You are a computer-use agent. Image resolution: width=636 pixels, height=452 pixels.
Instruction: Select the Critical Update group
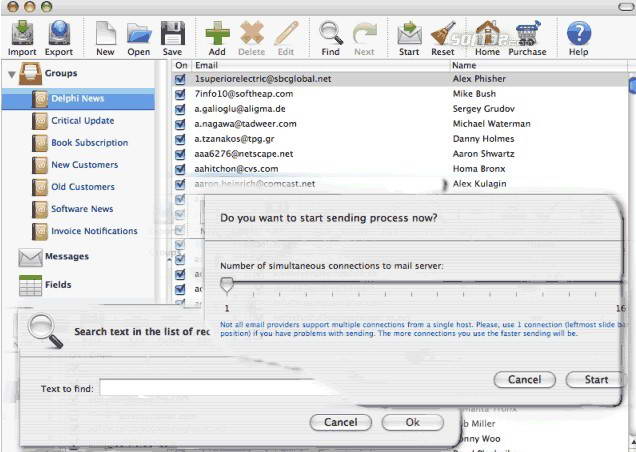[x=83, y=121]
